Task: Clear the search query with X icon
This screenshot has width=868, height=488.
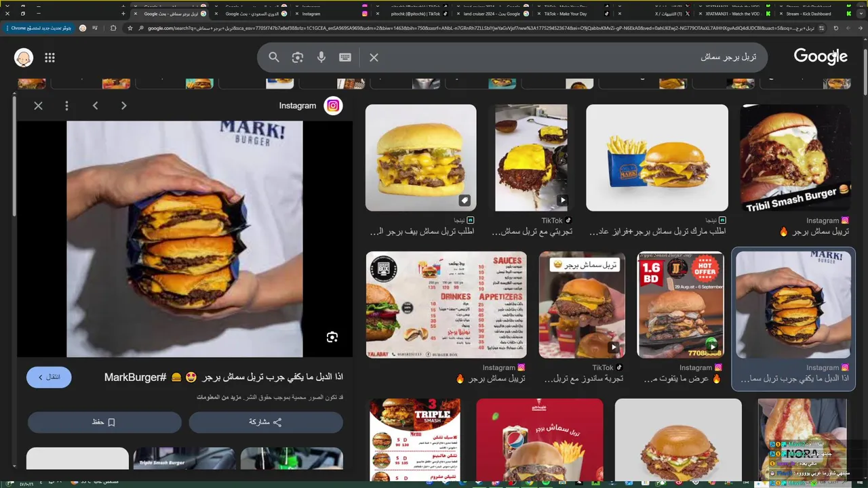Action: tap(374, 58)
